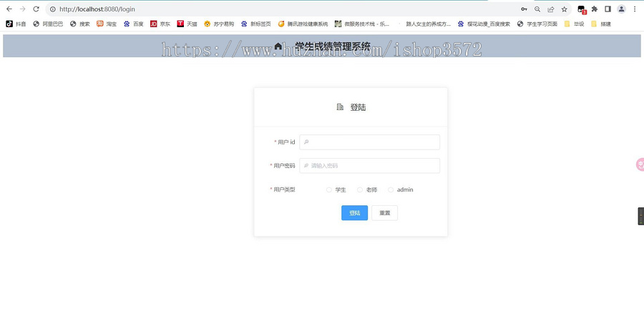The width and height of the screenshot is (644, 331).
Task: Open saved password key icon
Action: point(524,9)
